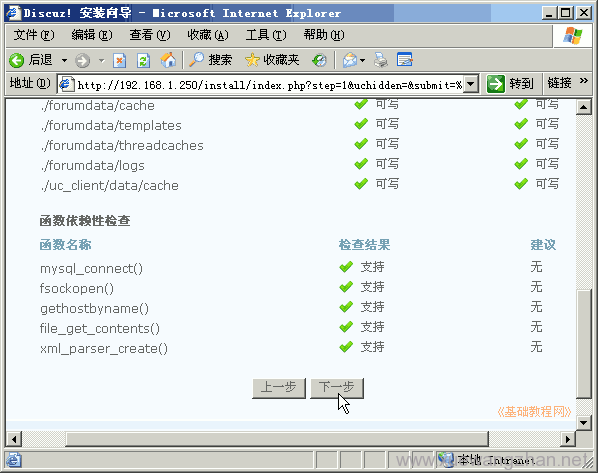Click the IE icon in title bar
This screenshot has height=473, width=598.
pos(13,13)
